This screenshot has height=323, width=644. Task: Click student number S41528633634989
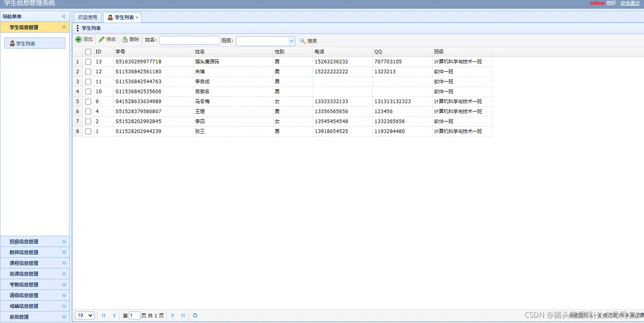tap(138, 102)
